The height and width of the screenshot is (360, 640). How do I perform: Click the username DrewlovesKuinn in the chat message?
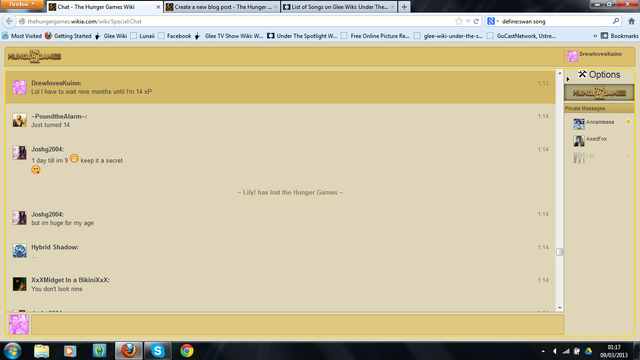56,83
